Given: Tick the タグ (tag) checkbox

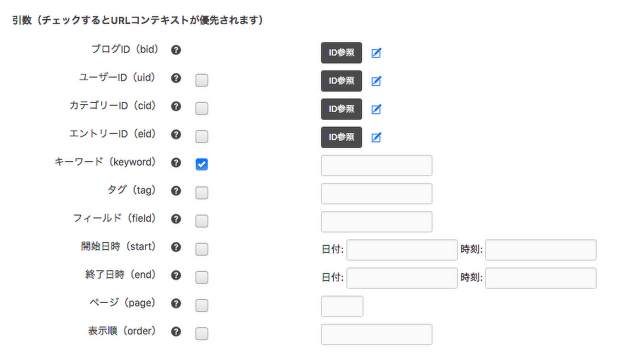Looking at the screenshot, I should pyautogui.click(x=201, y=193).
